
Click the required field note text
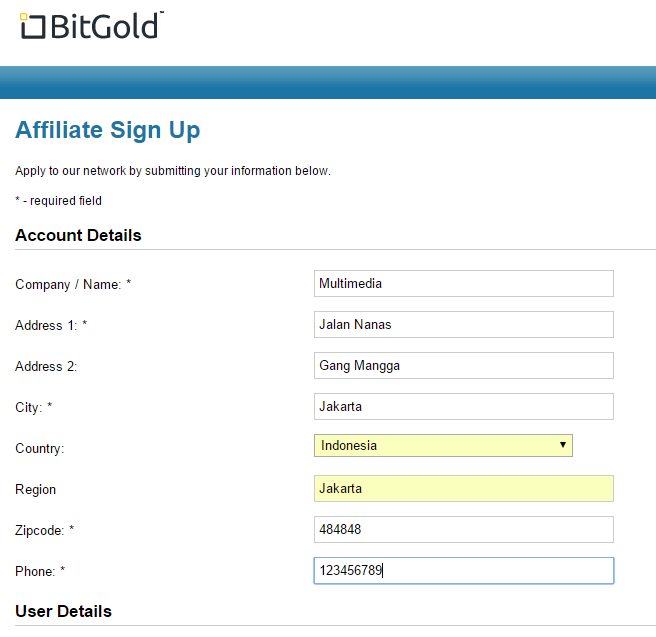(x=58, y=201)
